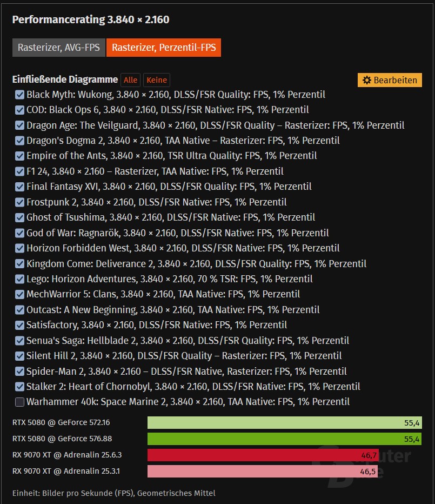Screen dimensions: 435x504
Task: Uncheck Black Myth: Wukong
Action: tap(19, 95)
